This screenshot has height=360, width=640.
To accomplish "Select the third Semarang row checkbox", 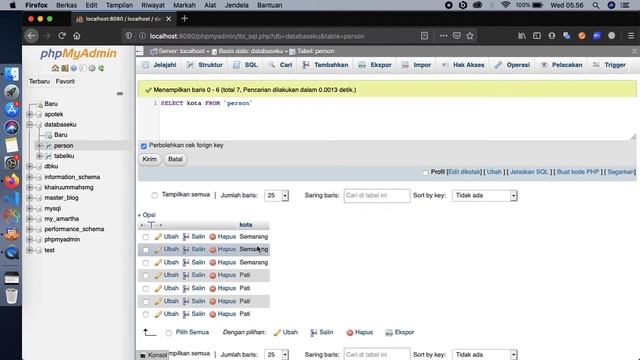I will pos(146,262).
